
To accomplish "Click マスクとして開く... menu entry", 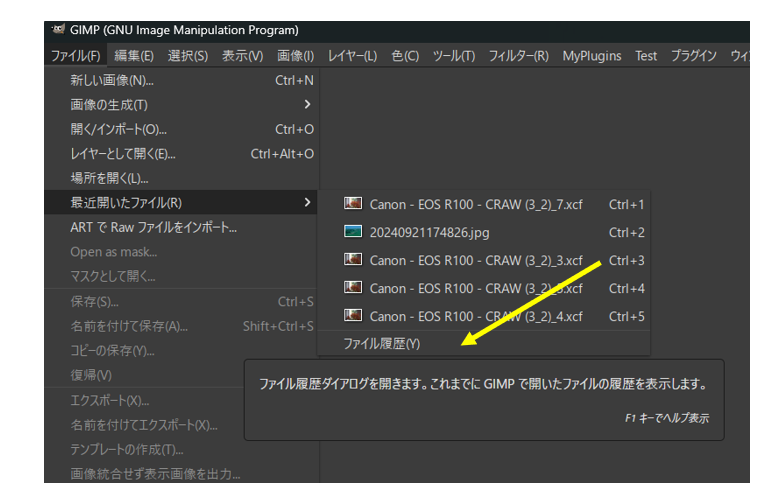I will [182, 276].
